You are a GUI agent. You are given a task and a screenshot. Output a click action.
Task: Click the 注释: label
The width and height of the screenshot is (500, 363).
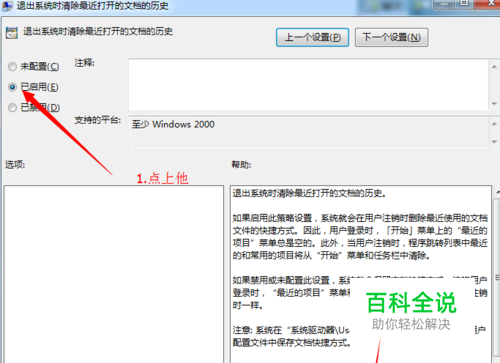coord(84,63)
